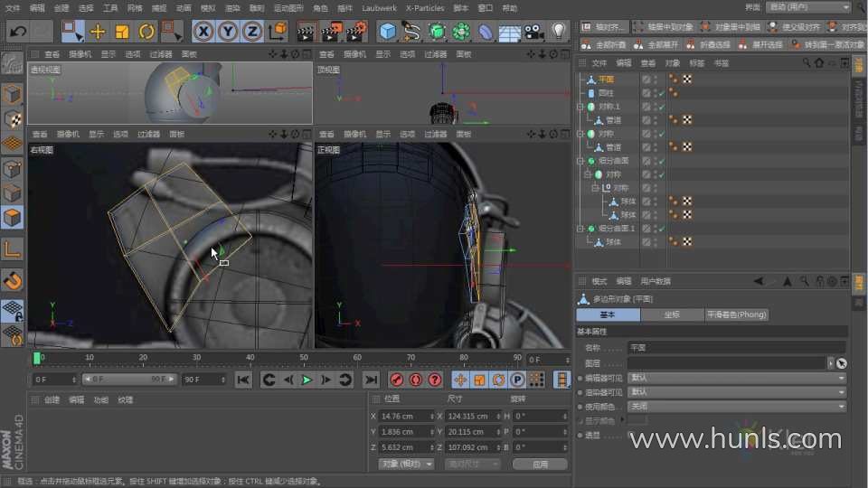Open the layer field arrow button
868x488 pixels.
click(x=830, y=363)
